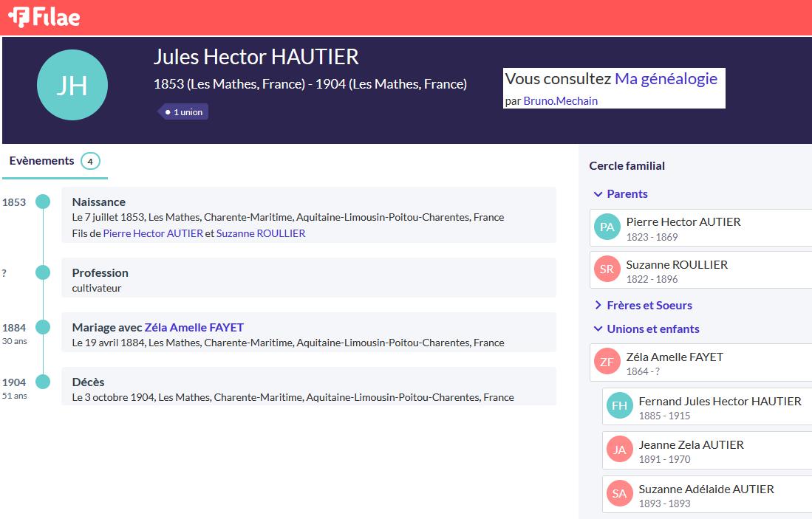
Task: Open the Bruno.Mechain author link
Action: click(x=560, y=101)
